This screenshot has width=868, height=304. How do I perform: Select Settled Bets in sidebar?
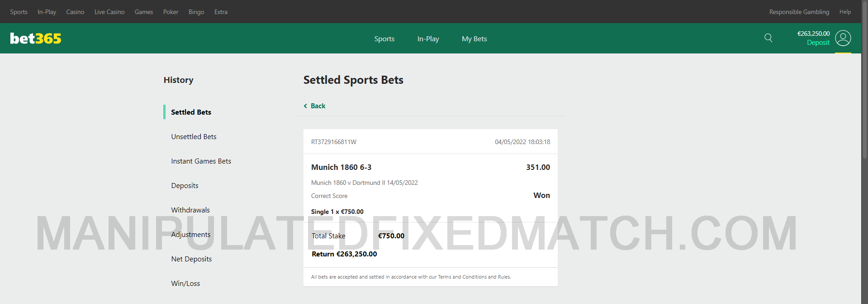coord(191,112)
